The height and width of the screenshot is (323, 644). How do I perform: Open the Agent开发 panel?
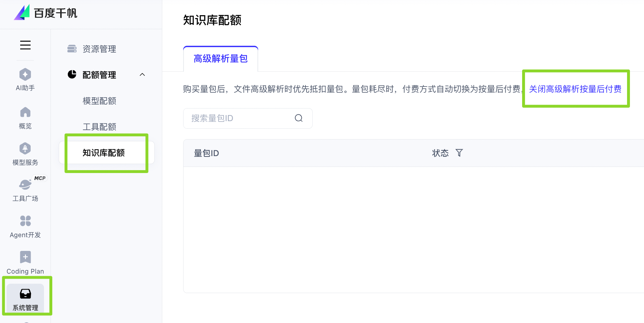(x=25, y=226)
